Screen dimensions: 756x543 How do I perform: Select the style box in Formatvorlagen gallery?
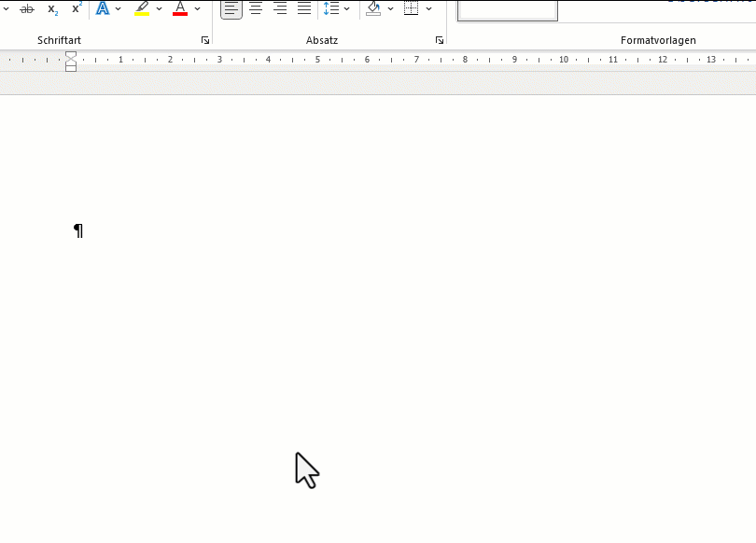[x=508, y=9]
